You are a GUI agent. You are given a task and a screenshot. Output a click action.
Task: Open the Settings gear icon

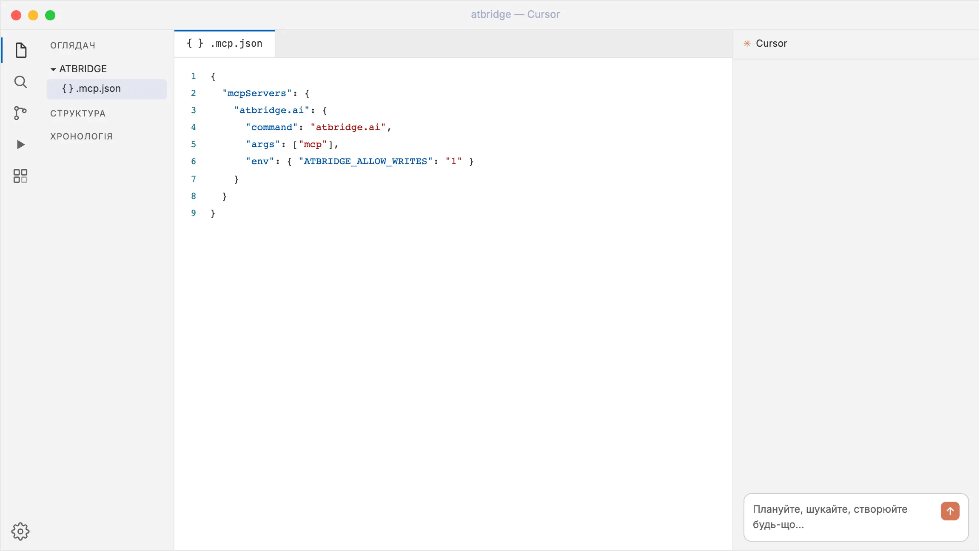[x=20, y=531]
